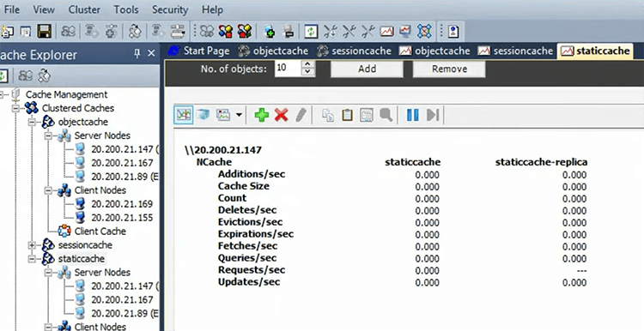The width and height of the screenshot is (644, 331).
Task: Click the Cache Explorer pin icon
Action: (137, 53)
